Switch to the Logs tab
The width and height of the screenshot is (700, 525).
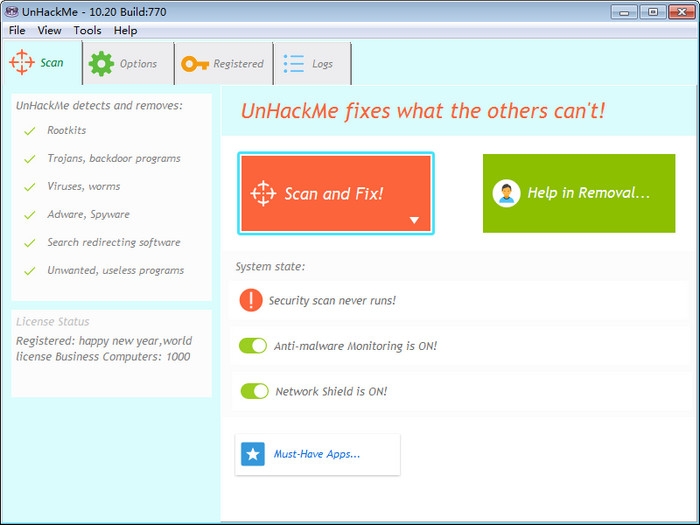coord(312,64)
